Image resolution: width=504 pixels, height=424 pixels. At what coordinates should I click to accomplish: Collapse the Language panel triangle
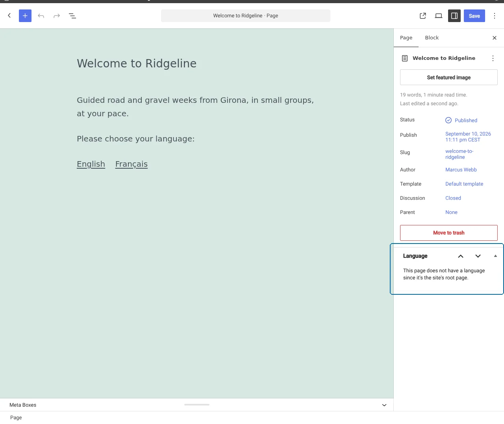click(495, 256)
